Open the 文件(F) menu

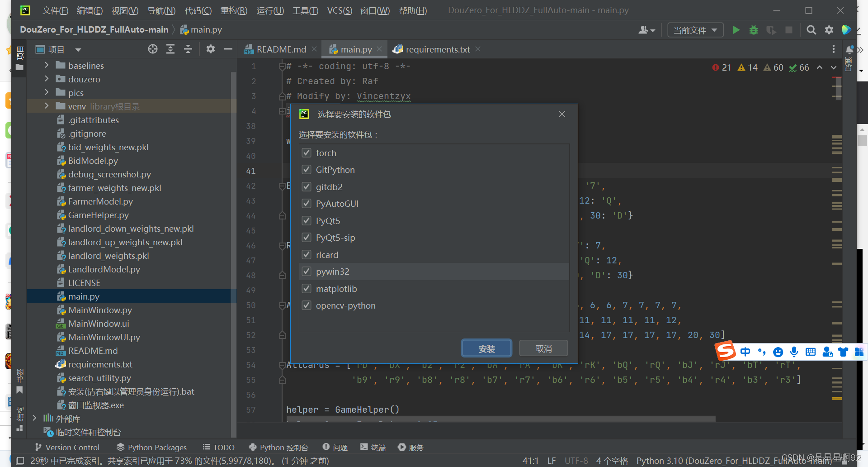[55, 10]
